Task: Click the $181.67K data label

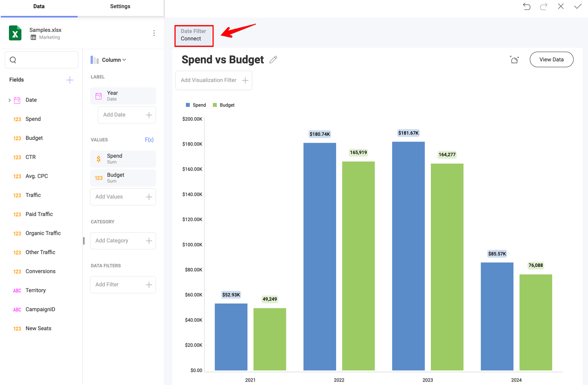Action: [x=408, y=133]
